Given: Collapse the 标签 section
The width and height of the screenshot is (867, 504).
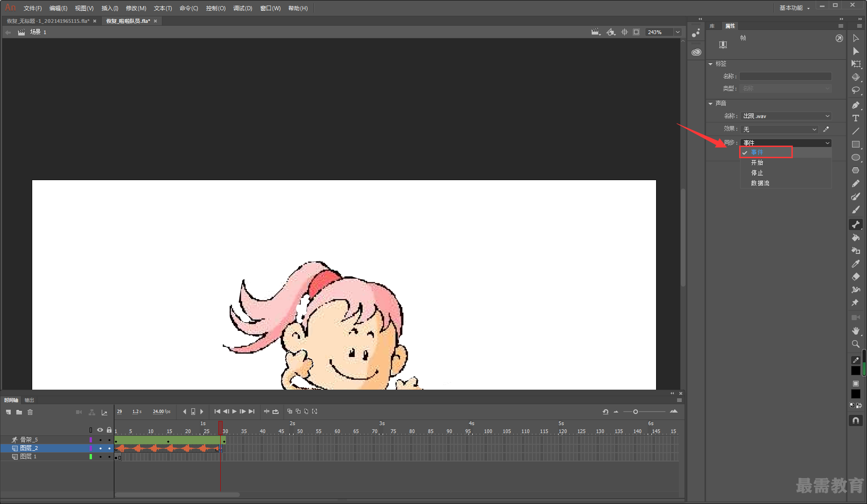Looking at the screenshot, I should pyautogui.click(x=710, y=64).
